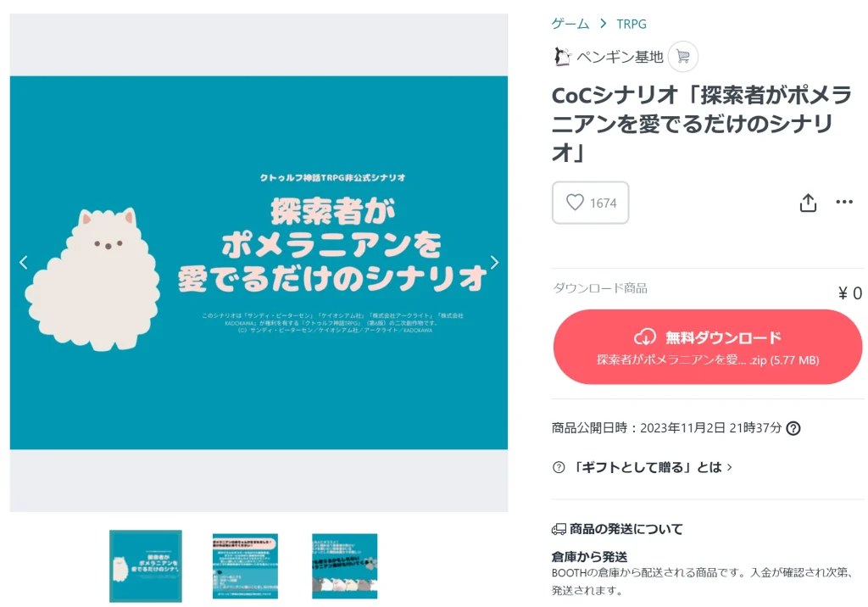Select the third pomeranians thumbnail
The image size is (868, 607).
[x=344, y=566]
